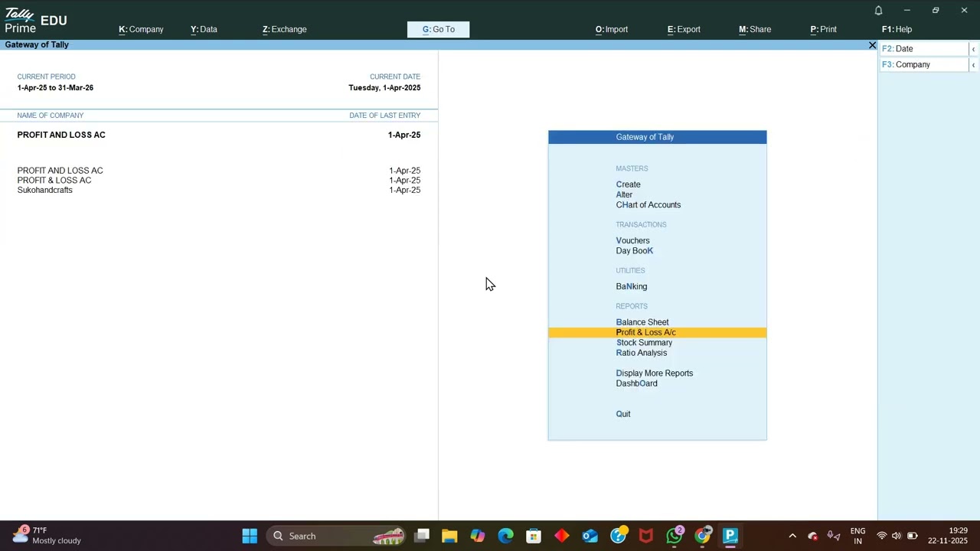Open the M: Share menu
Image resolution: width=980 pixels, height=551 pixels.
pyautogui.click(x=755, y=29)
